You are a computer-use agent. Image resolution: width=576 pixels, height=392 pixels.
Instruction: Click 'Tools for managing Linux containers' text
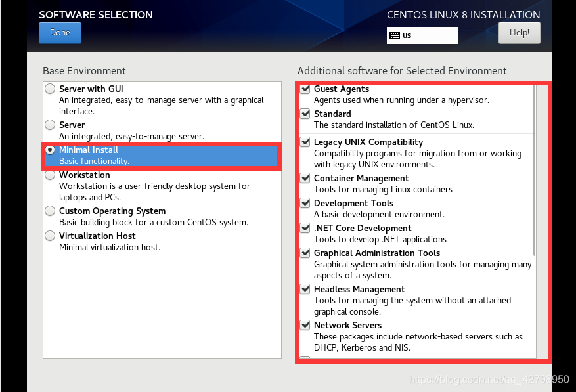point(383,190)
